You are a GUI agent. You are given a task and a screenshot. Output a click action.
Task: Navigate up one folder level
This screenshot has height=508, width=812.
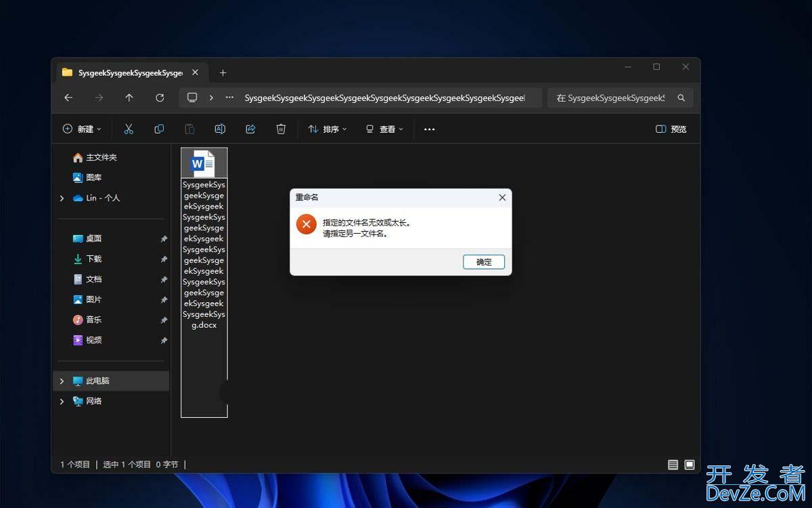coord(129,98)
